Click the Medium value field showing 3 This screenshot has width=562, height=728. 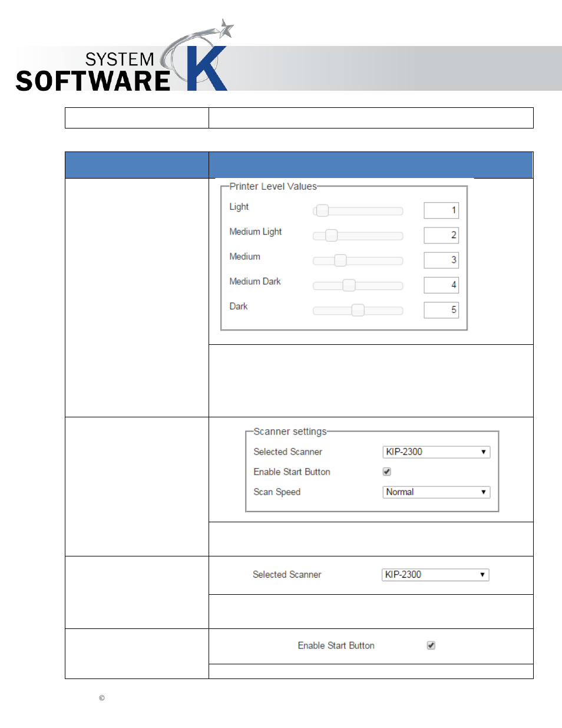point(441,260)
